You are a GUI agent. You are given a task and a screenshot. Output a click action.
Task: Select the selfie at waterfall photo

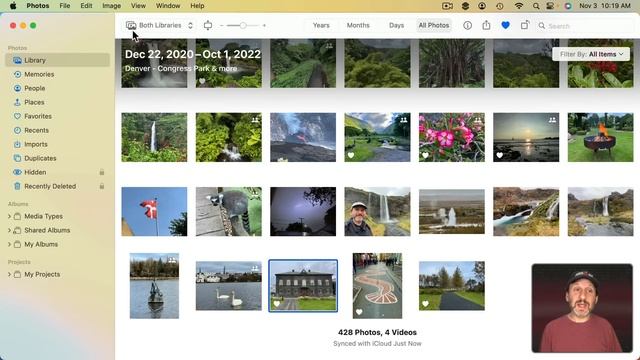(x=377, y=211)
